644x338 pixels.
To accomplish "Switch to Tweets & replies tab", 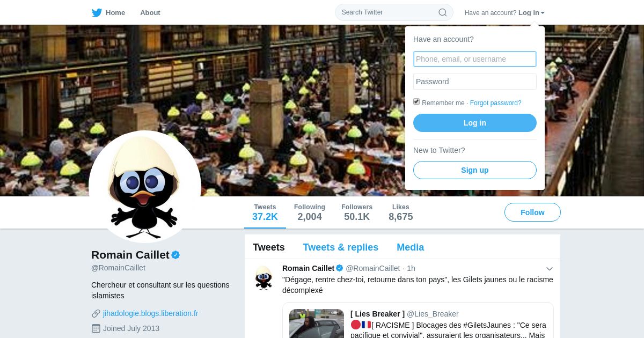I will tap(340, 247).
